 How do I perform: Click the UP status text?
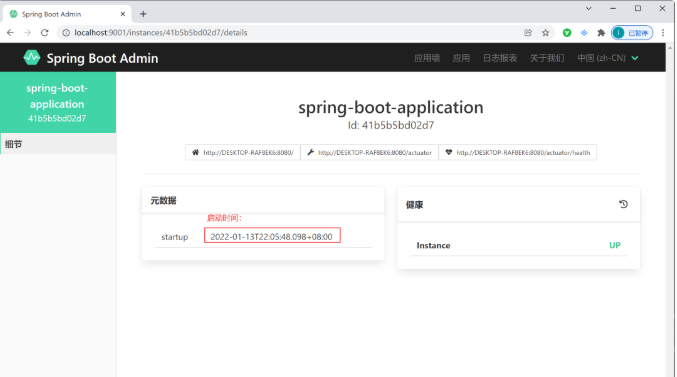615,245
